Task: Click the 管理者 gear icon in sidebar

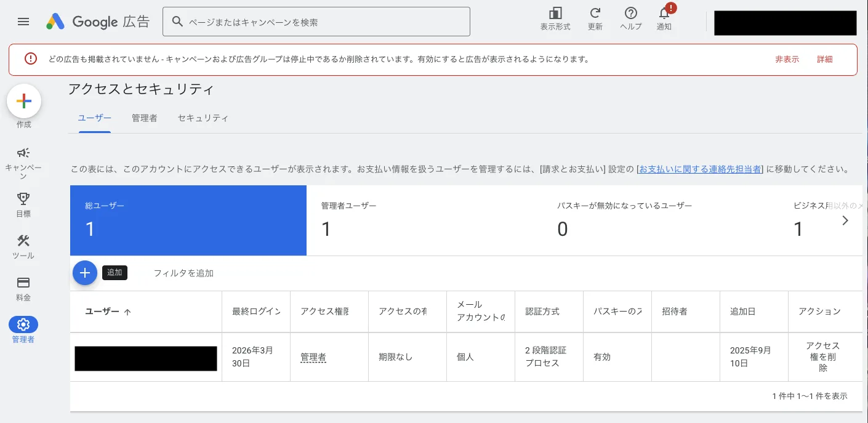Action: pyautogui.click(x=23, y=324)
